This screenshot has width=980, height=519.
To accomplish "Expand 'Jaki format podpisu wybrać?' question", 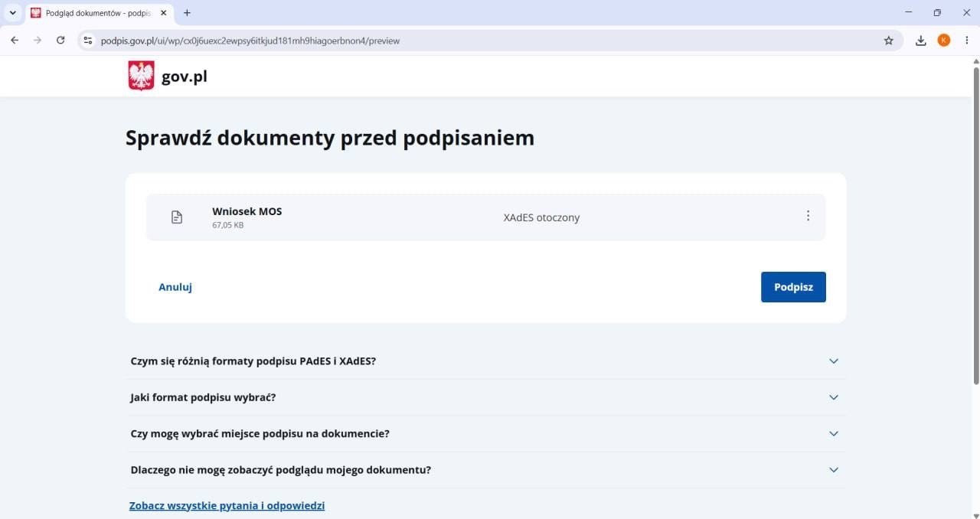I will (485, 397).
